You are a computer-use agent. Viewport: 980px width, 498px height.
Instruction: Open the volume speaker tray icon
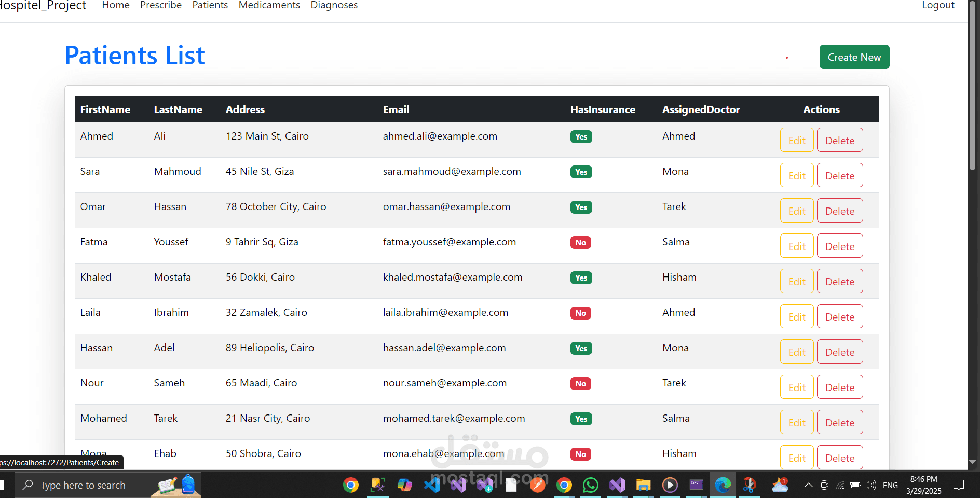[x=871, y=485]
